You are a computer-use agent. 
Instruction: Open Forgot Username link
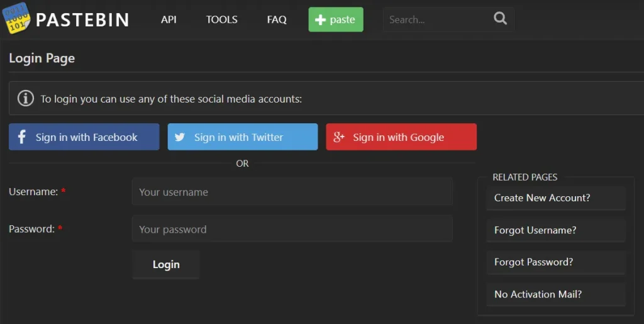point(556,230)
